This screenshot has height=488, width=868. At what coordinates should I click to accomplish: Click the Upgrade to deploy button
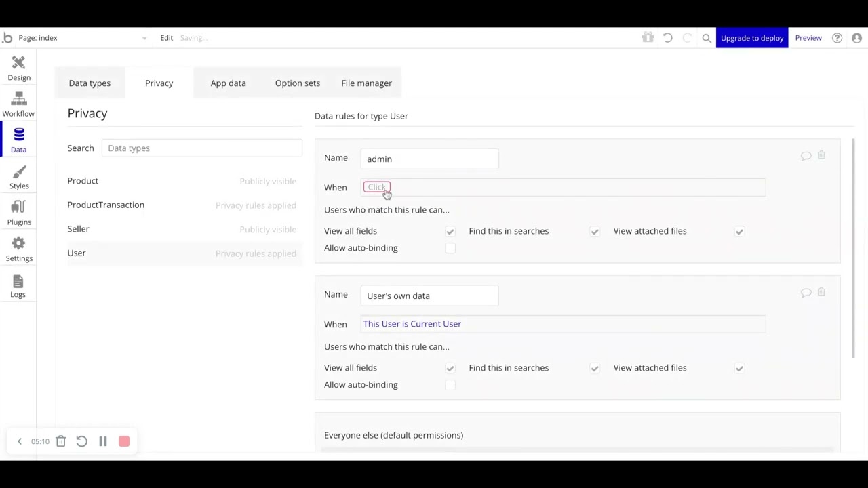point(752,38)
